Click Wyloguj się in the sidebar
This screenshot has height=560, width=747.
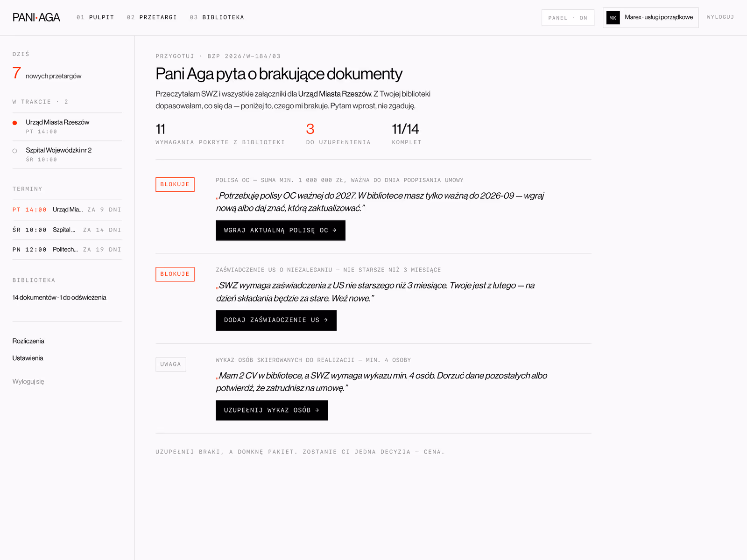click(x=28, y=382)
